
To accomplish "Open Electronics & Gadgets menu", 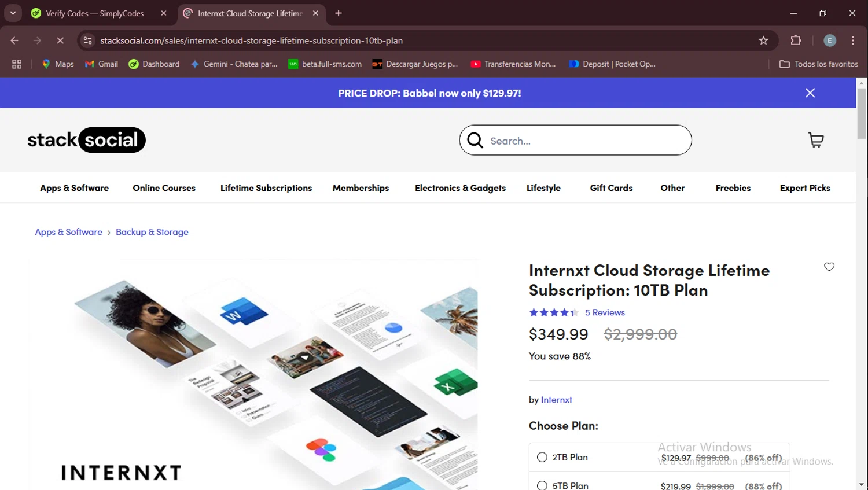I will [460, 188].
